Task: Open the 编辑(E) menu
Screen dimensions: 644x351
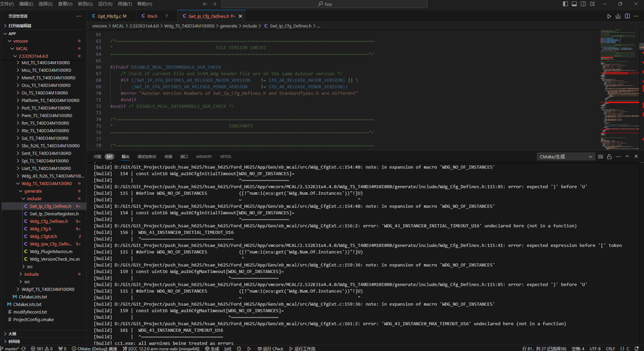Action: 26,4
